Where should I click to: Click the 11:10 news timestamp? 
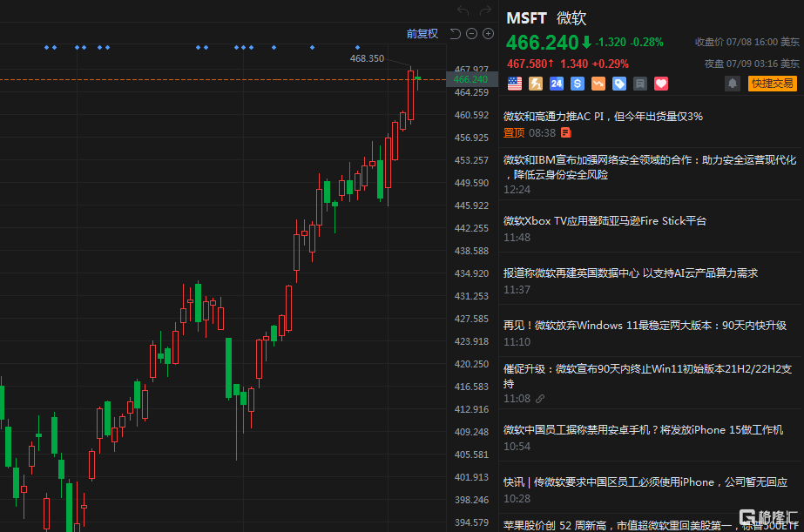tap(517, 342)
